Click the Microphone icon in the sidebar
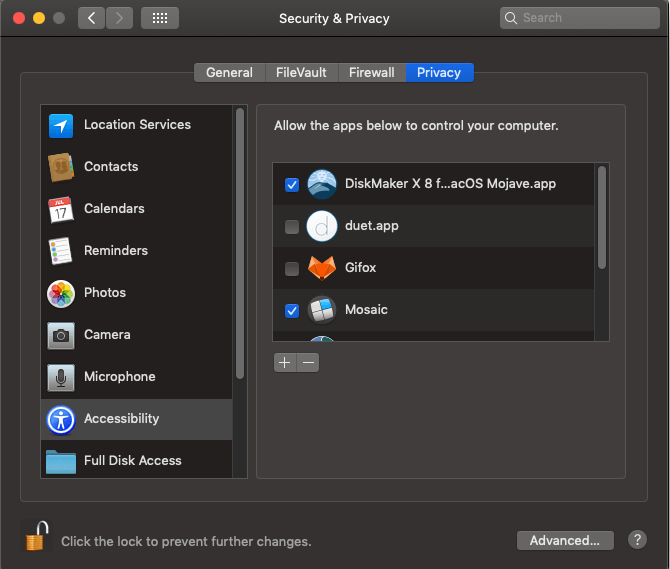 coord(61,378)
